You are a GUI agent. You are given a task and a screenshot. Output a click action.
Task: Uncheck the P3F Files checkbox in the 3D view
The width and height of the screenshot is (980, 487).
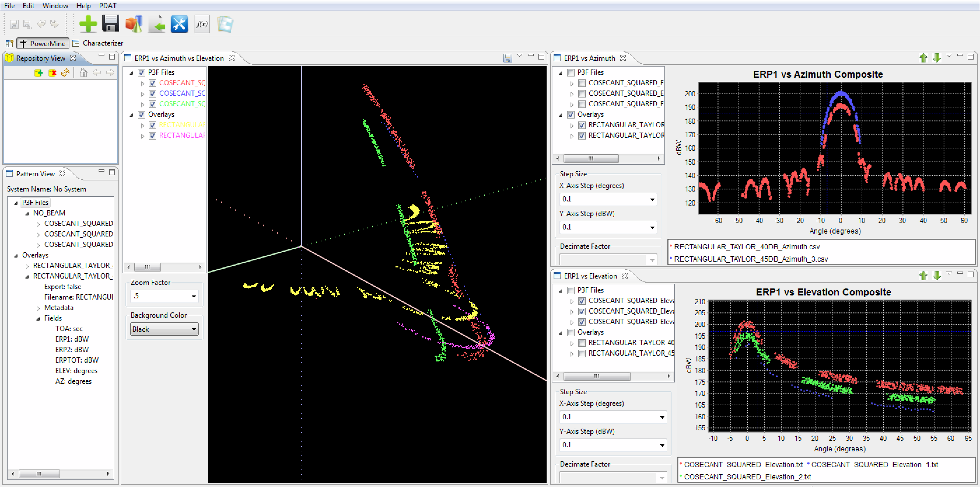click(141, 72)
